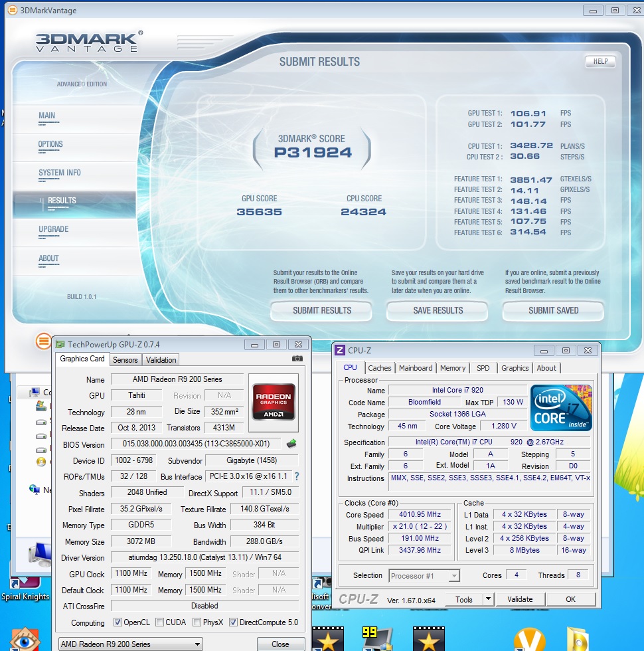Switch to the Validation tab in GPU-Z
The height and width of the screenshot is (651, 644).
click(x=161, y=360)
